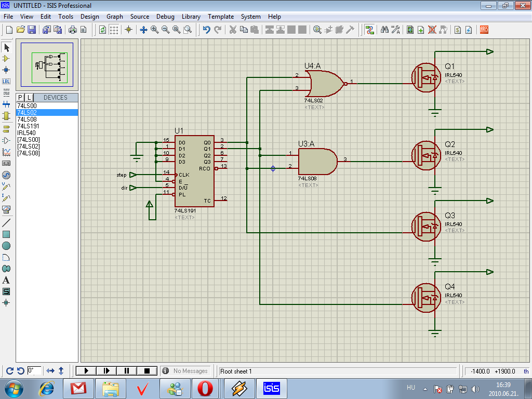Open the Opera browser from taskbar
Screen dimensions: 532x399
(205, 389)
